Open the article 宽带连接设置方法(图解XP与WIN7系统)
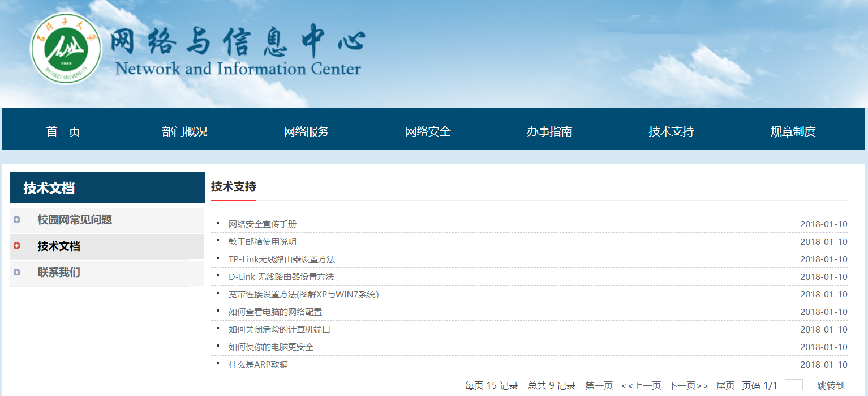Image resolution: width=868 pixels, height=396 pixels. [304, 294]
